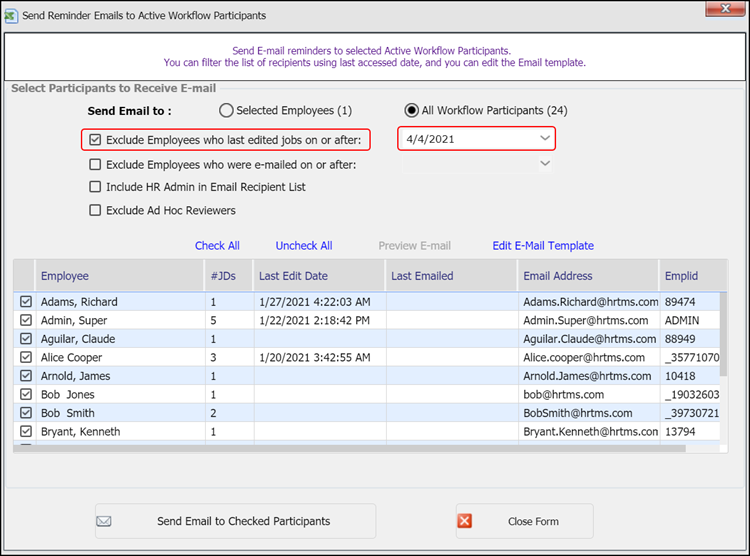Enable Exclude Employees who were e-mailed checkbox

click(95, 164)
